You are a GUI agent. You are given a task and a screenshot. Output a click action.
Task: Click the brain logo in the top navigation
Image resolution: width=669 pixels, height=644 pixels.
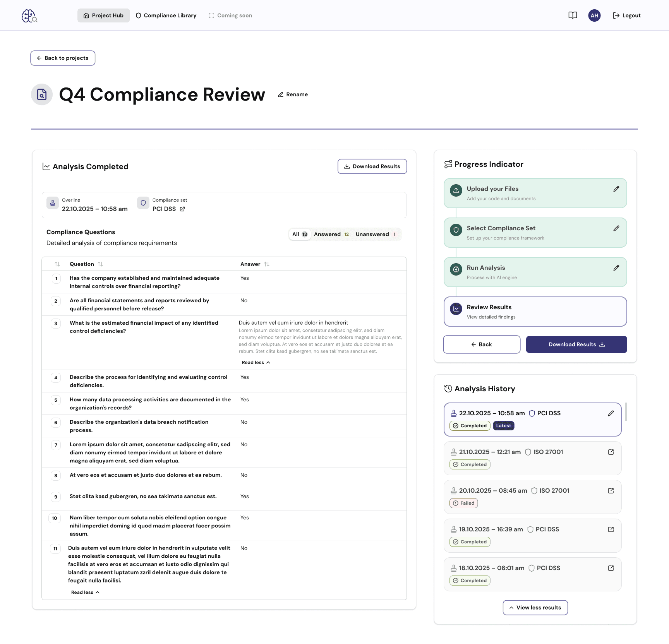tap(29, 15)
